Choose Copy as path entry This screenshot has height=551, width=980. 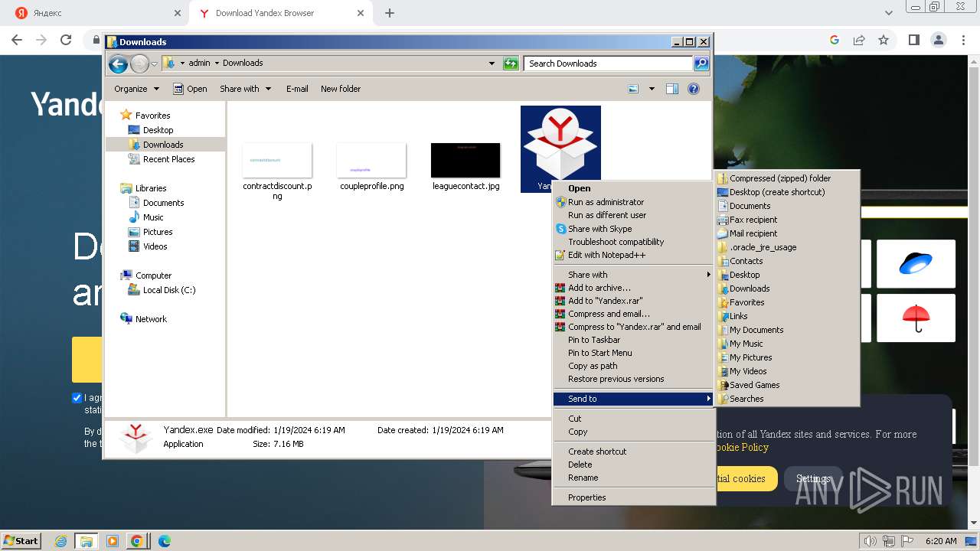point(634,366)
